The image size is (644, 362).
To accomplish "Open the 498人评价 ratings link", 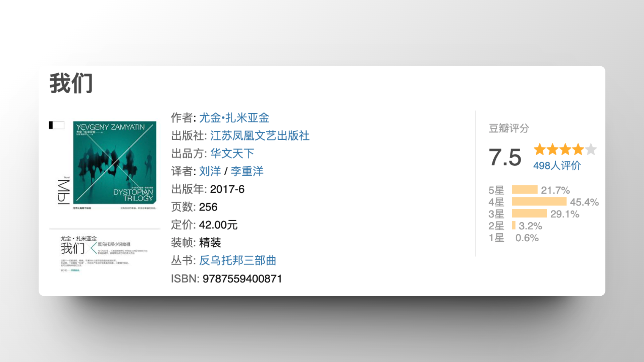I will click(x=557, y=166).
